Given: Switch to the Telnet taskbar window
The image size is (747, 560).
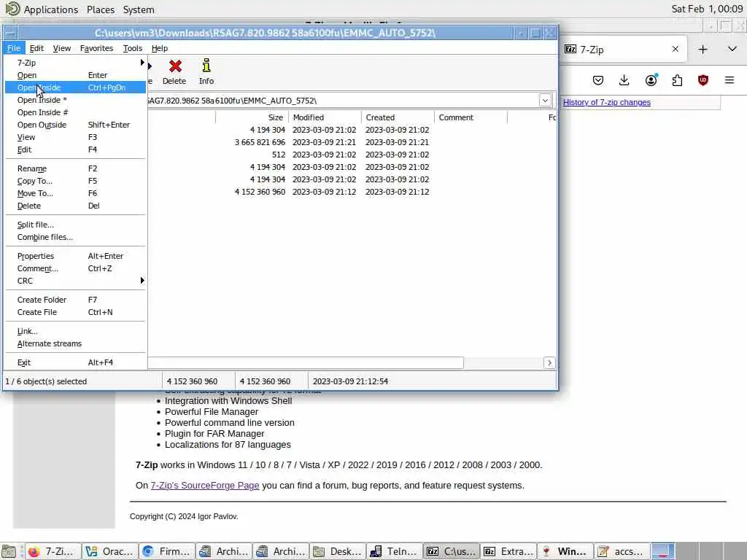Looking at the screenshot, I should [x=394, y=551].
